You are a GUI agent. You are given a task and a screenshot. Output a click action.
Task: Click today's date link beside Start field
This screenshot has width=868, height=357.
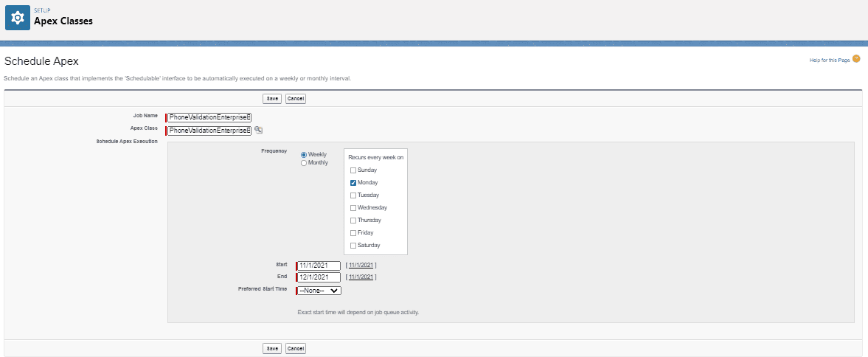pos(361,266)
